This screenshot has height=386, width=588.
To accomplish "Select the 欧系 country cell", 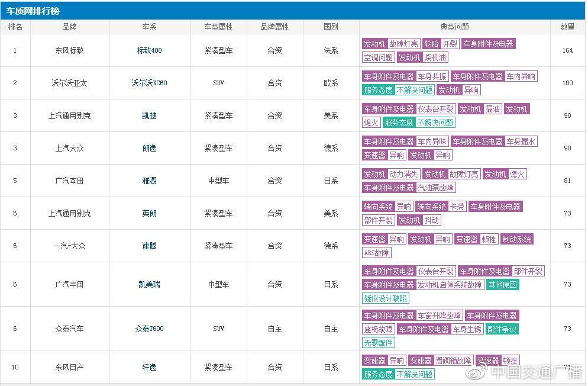I will pyautogui.click(x=331, y=83).
